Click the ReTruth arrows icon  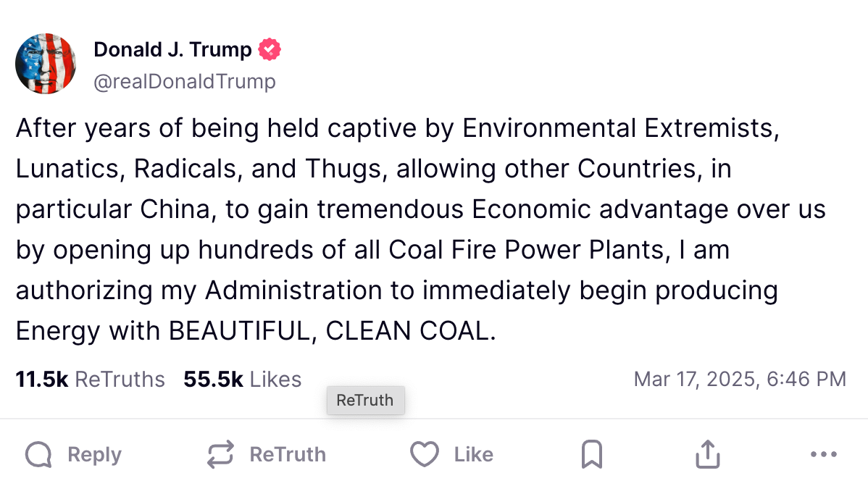pos(220,455)
